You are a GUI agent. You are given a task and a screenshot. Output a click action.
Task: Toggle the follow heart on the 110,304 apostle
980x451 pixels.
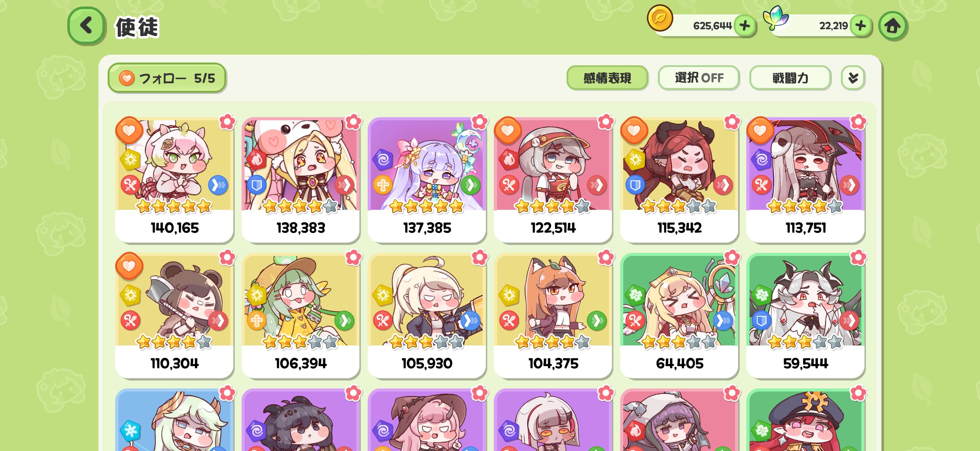click(x=129, y=266)
